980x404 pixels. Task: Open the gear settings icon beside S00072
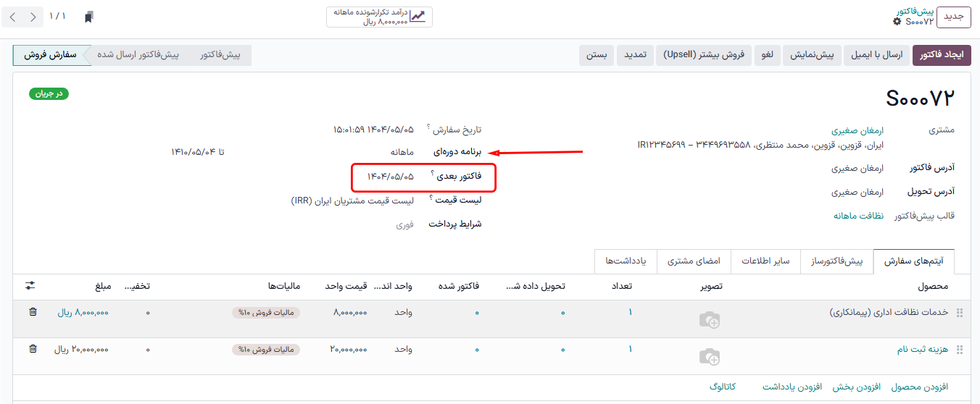[897, 22]
